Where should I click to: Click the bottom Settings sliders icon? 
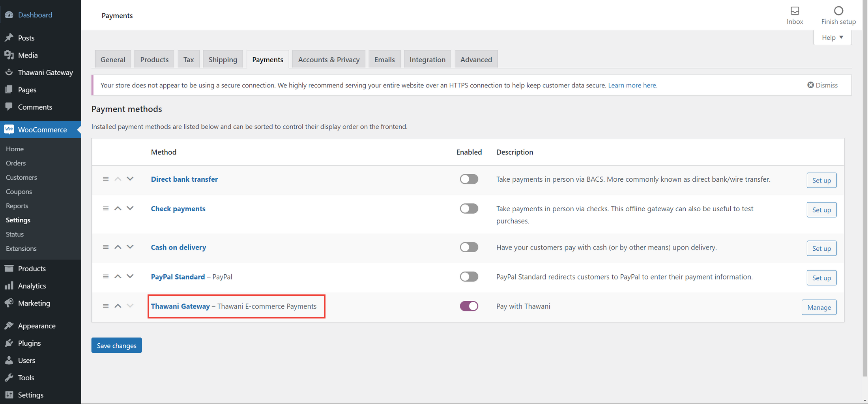pyautogui.click(x=9, y=395)
